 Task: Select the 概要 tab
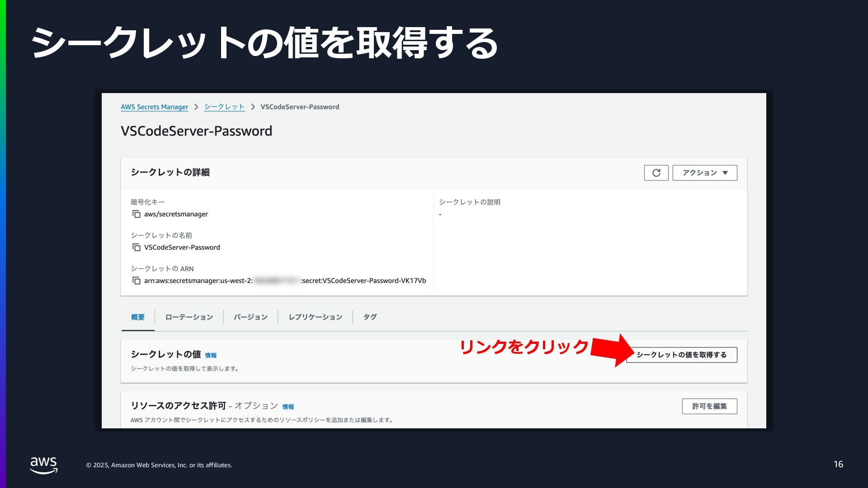(x=138, y=317)
